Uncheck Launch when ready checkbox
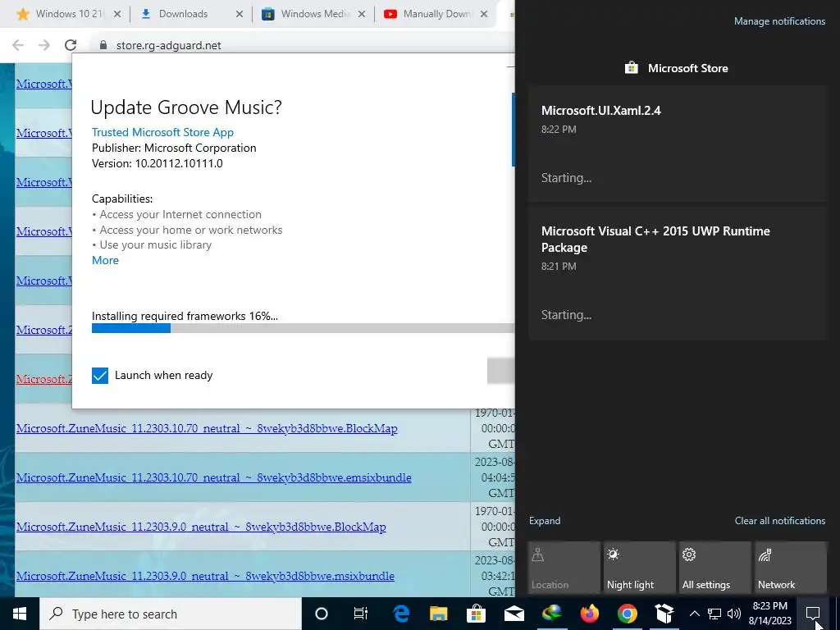The width and height of the screenshot is (840, 630). 100,376
